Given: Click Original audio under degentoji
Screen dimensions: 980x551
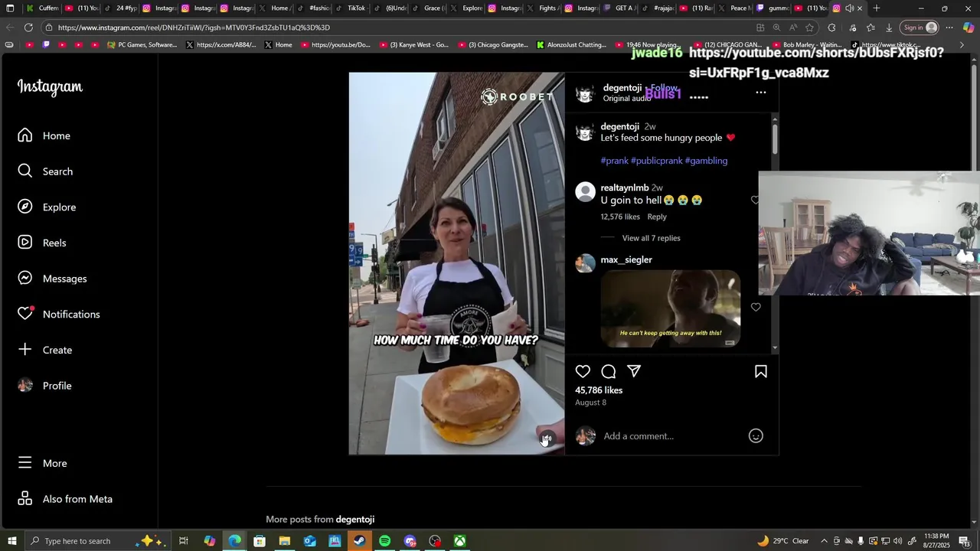Looking at the screenshot, I should pos(626,99).
